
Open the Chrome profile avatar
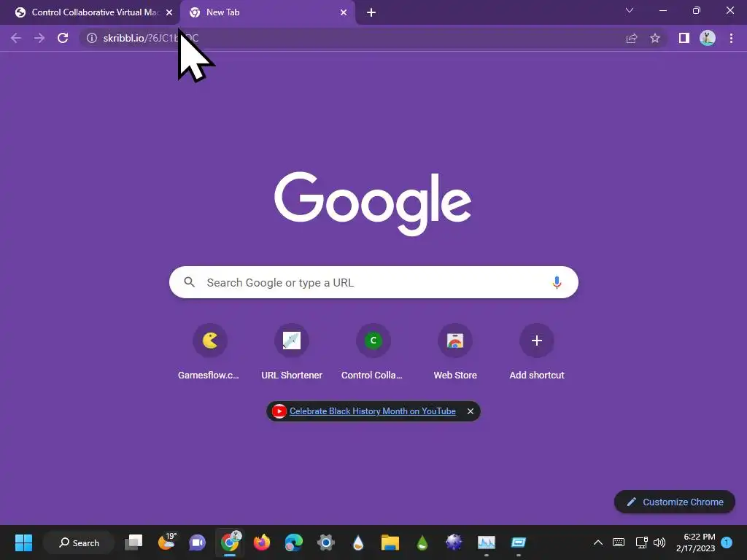coord(708,38)
